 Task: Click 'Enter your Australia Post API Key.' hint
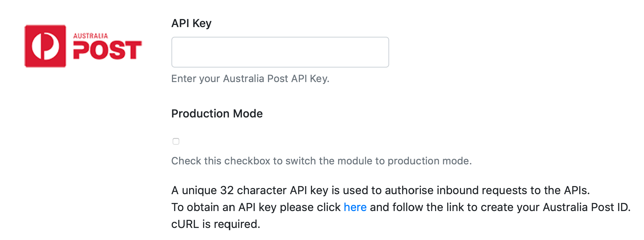coord(250,79)
